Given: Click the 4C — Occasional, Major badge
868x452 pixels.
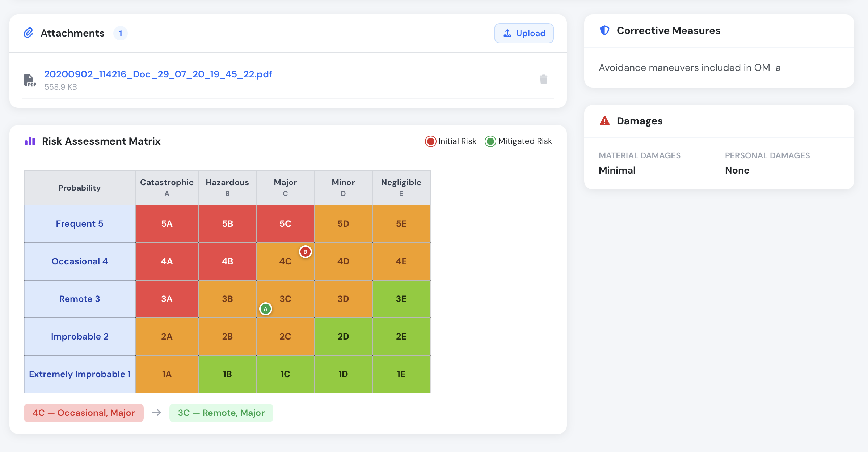Looking at the screenshot, I should [x=84, y=413].
